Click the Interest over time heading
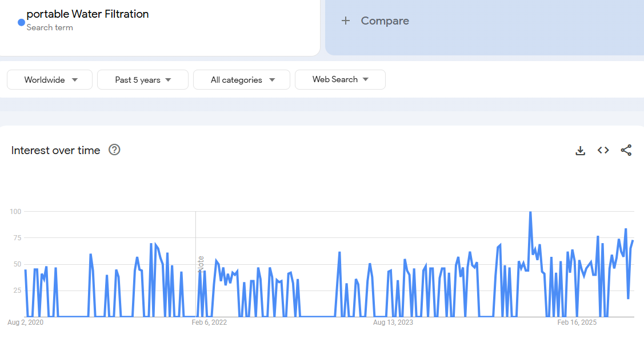Viewport: 644px width, 339px height. pos(55,150)
